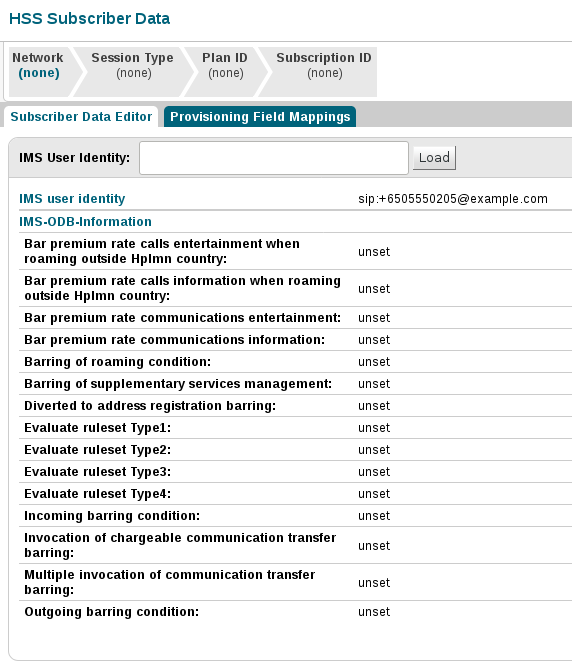
Task: Click unset value for Diverted to address registration barring
Action: pos(374,406)
